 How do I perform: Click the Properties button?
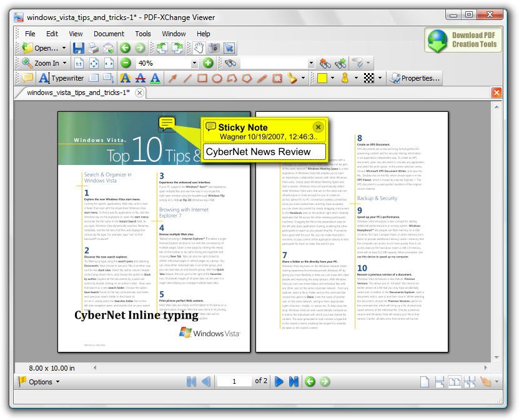(414, 77)
